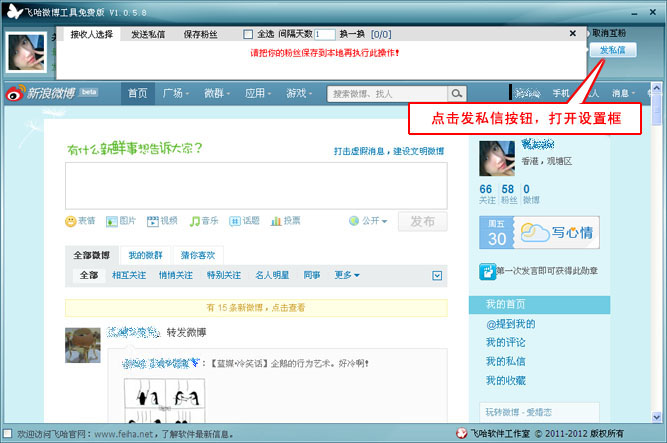
Task: Select the 全部 filter
Action: [x=89, y=275]
